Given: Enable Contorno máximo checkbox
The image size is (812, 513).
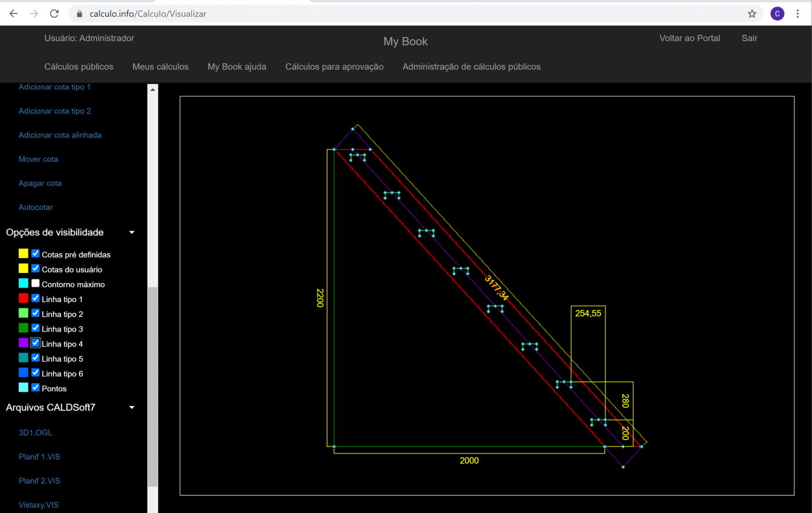Looking at the screenshot, I should pos(35,283).
